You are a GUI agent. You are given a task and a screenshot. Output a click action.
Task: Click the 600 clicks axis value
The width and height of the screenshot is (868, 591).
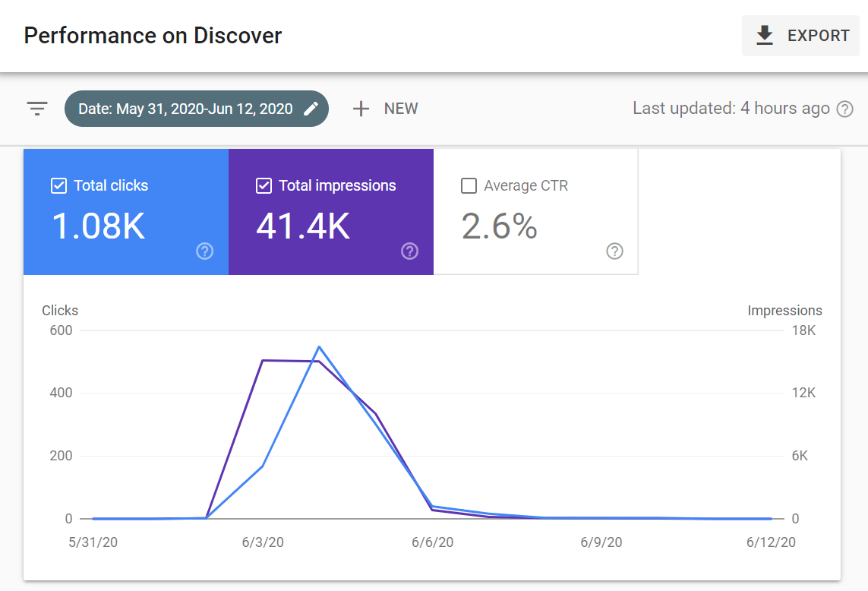(x=61, y=330)
